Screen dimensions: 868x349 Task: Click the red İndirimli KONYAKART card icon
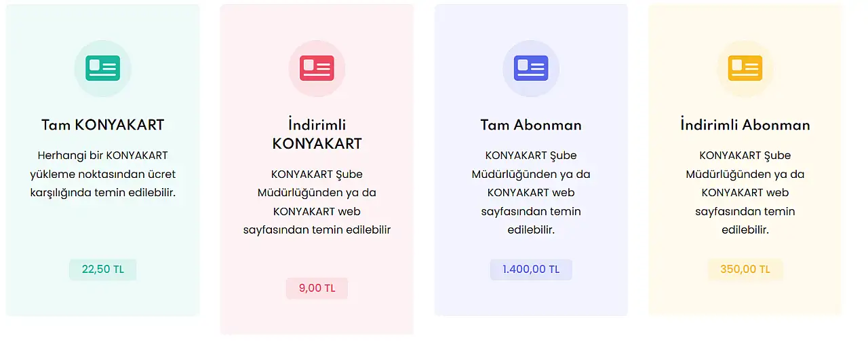coord(317,68)
